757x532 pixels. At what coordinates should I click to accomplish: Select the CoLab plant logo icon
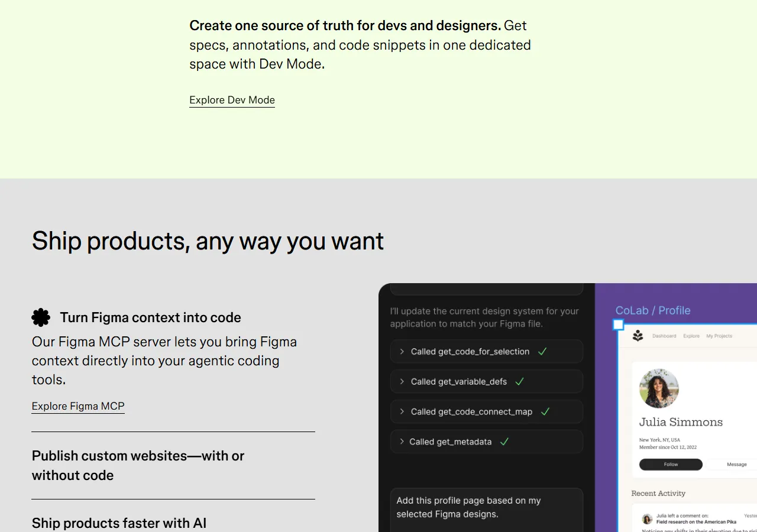pos(638,335)
